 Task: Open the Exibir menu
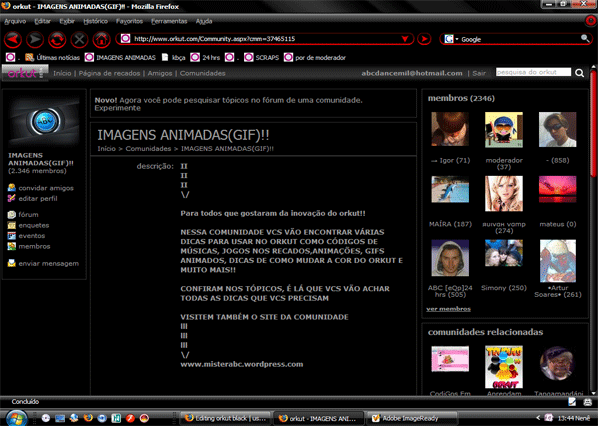point(67,21)
